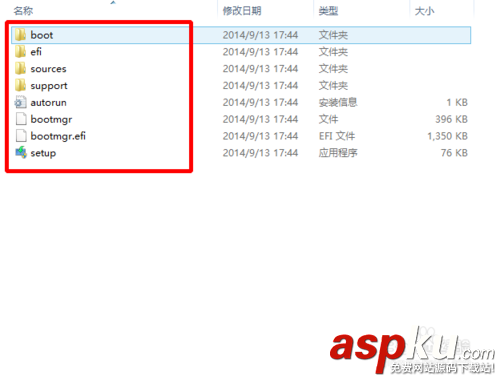Click the 文件夹 type of efi row

(x=333, y=52)
